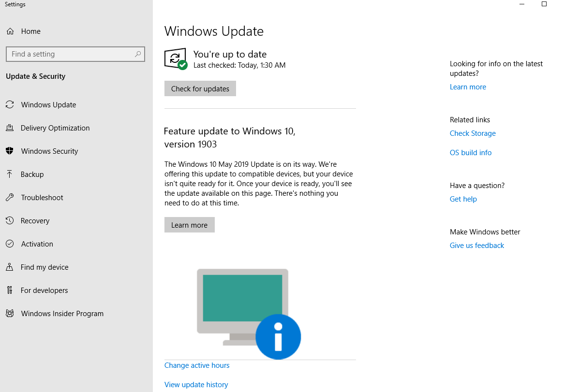
Task: Open For developers label
Action: [x=44, y=290]
